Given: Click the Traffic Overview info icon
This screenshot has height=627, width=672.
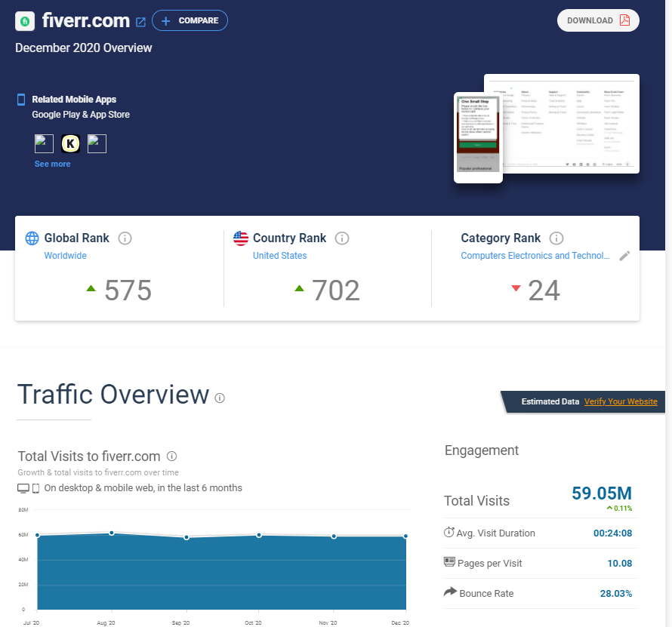Looking at the screenshot, I should [219, 398].
